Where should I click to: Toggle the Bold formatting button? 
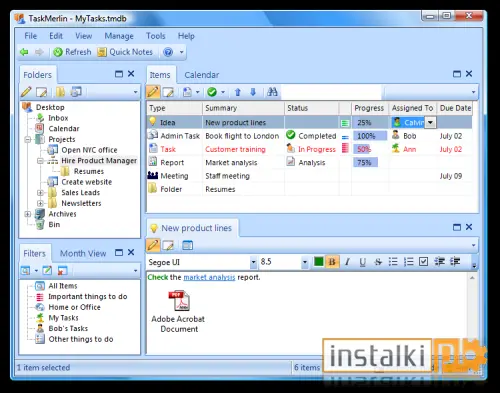click(x=332, y=262)
